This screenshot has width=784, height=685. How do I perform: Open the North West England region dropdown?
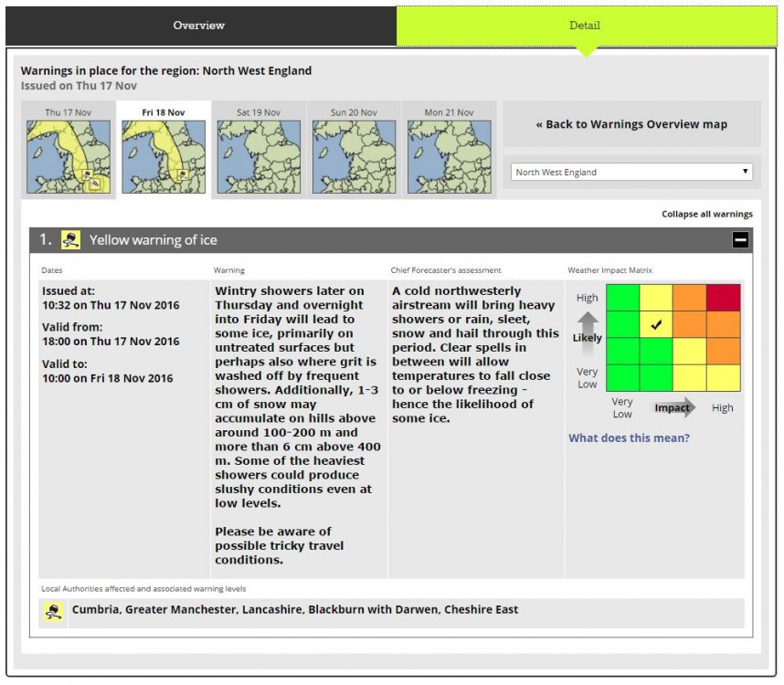click(631, 172)
